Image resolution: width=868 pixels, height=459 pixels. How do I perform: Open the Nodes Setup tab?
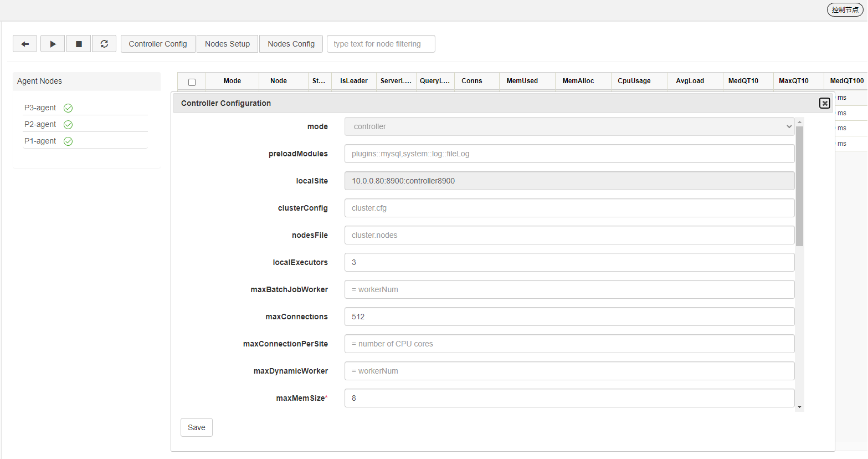click(227, 44)
